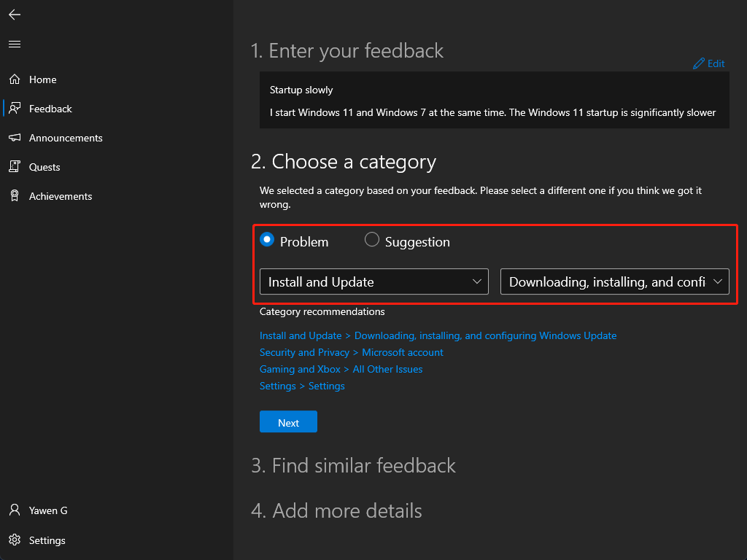747x560 pixels.
Task: Click the Achievements badge icon
Action: [x=15, y=196]
